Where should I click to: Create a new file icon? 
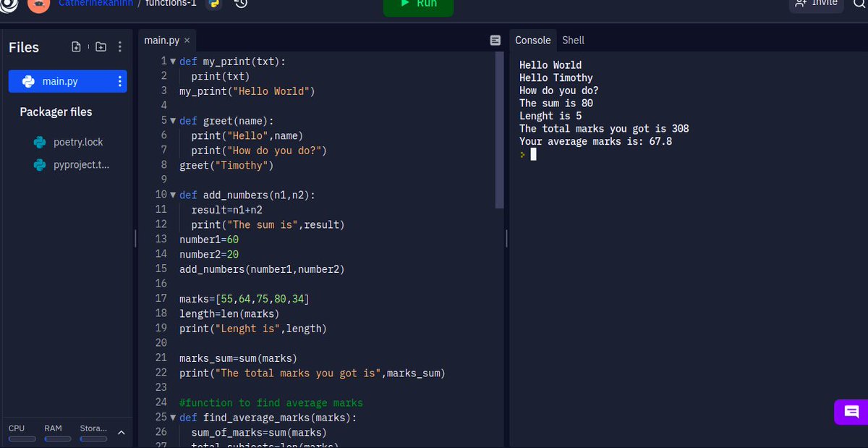pos(76,47)
